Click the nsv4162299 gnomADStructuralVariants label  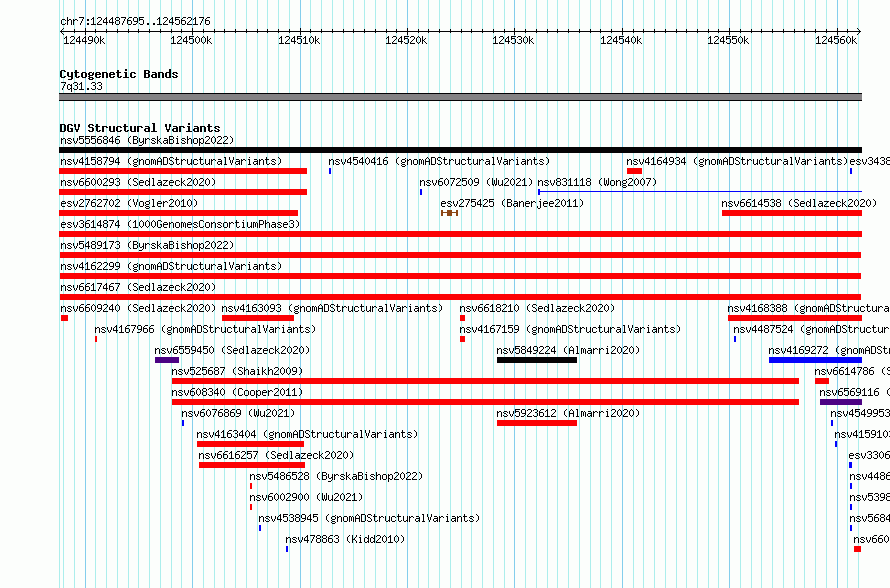(x=171, y=266)
